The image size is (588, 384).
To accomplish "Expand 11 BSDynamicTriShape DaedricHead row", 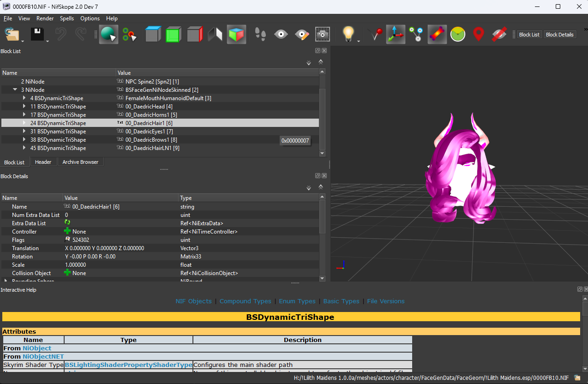I will point(24,106).
